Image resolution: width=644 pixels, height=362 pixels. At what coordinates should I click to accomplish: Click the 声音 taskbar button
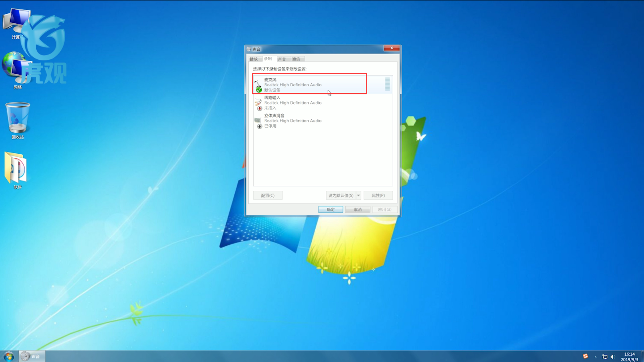(x=32, y=356)
